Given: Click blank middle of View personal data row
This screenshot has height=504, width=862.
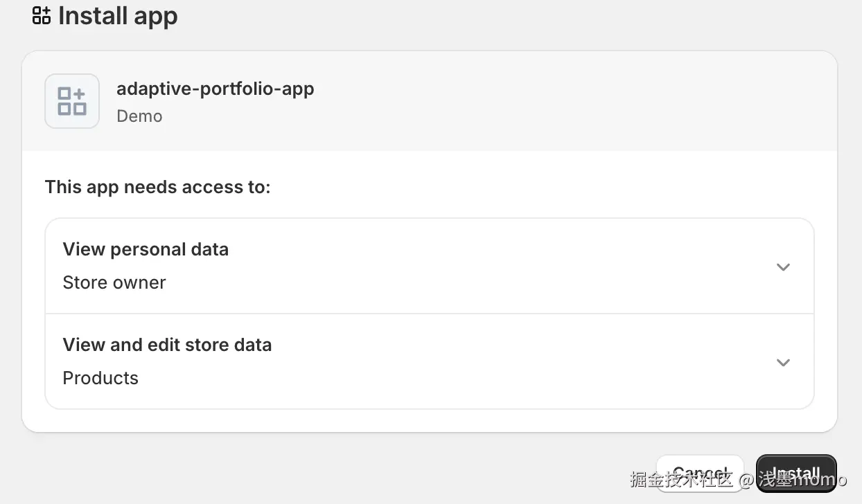Looking at the screenshot, I should [x=485, y=267].
